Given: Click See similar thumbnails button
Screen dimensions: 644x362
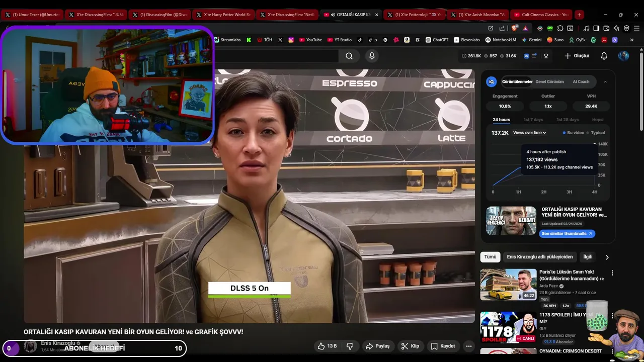Looking at the screenshot, I should click(567, 233).
